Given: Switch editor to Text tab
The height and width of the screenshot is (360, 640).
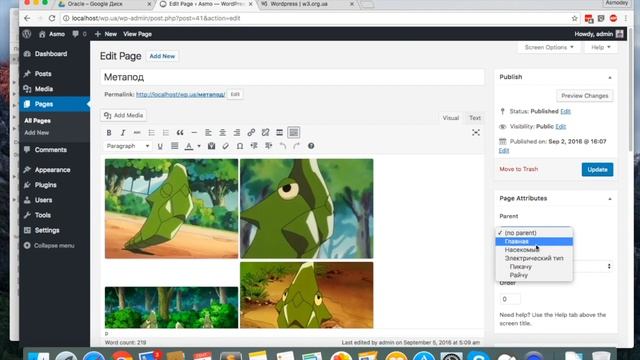Looking at the screenshot, I should coord(475,118).
